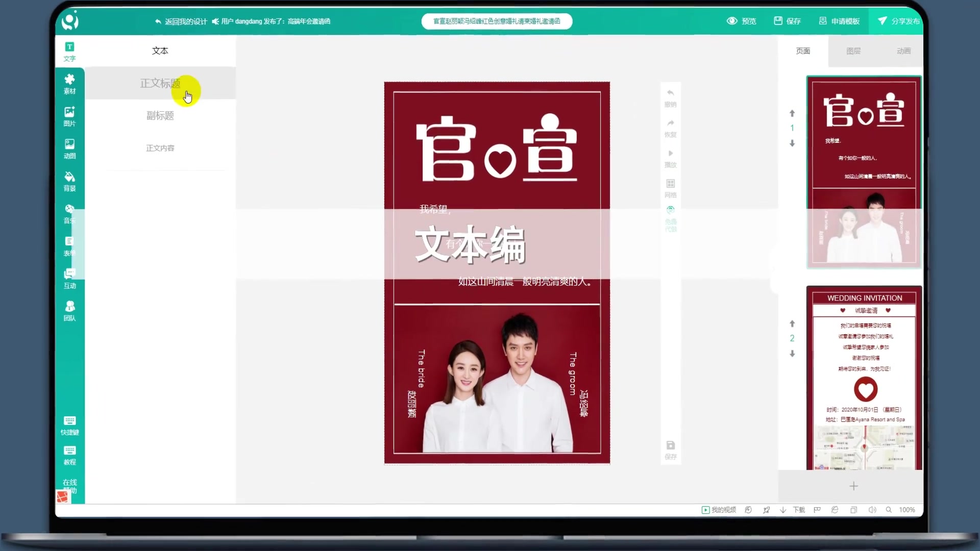Select 如这山间清晨一般明亮清爽的人 text on canvas
Image resolution: width=980 pixels, height=551 pixels.
525,282
